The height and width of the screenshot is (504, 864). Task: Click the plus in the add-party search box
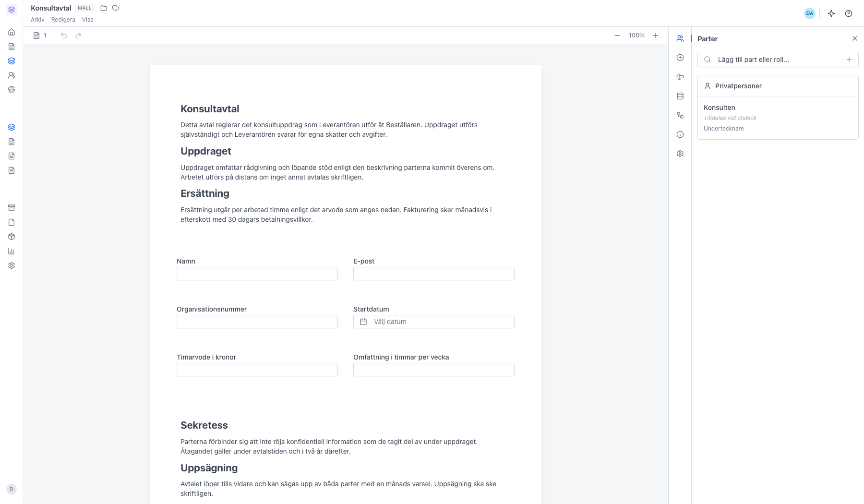click(x=849, y=60)
